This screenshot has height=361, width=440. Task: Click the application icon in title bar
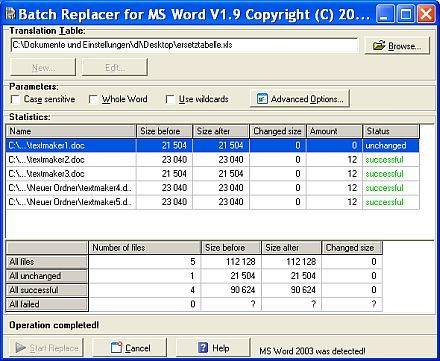click(x=11, y=14)
